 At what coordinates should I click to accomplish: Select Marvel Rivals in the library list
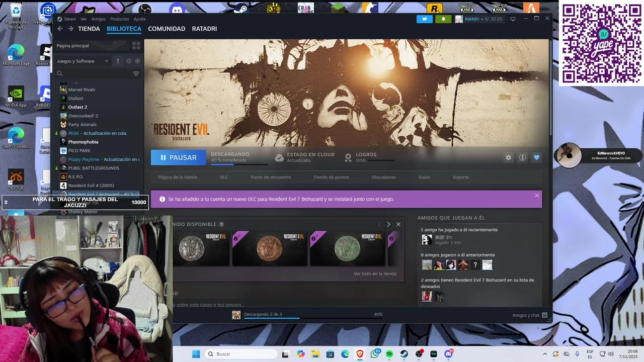(x=82, y=89)
